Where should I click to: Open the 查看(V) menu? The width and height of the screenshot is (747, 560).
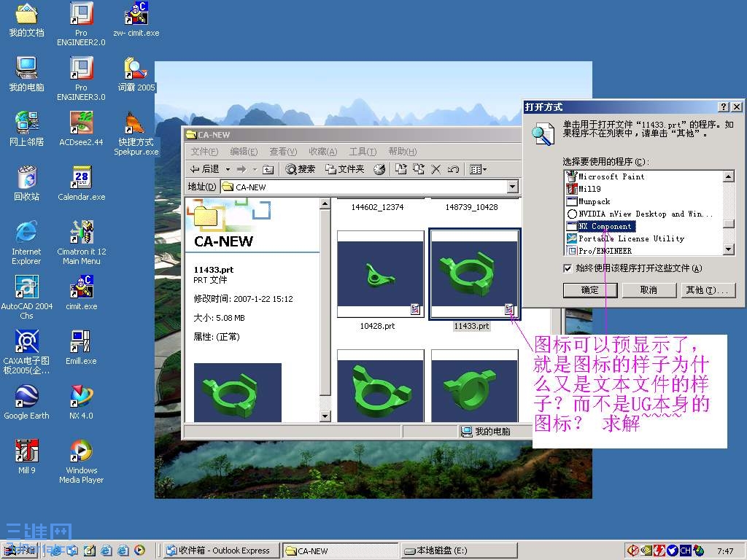283,152
